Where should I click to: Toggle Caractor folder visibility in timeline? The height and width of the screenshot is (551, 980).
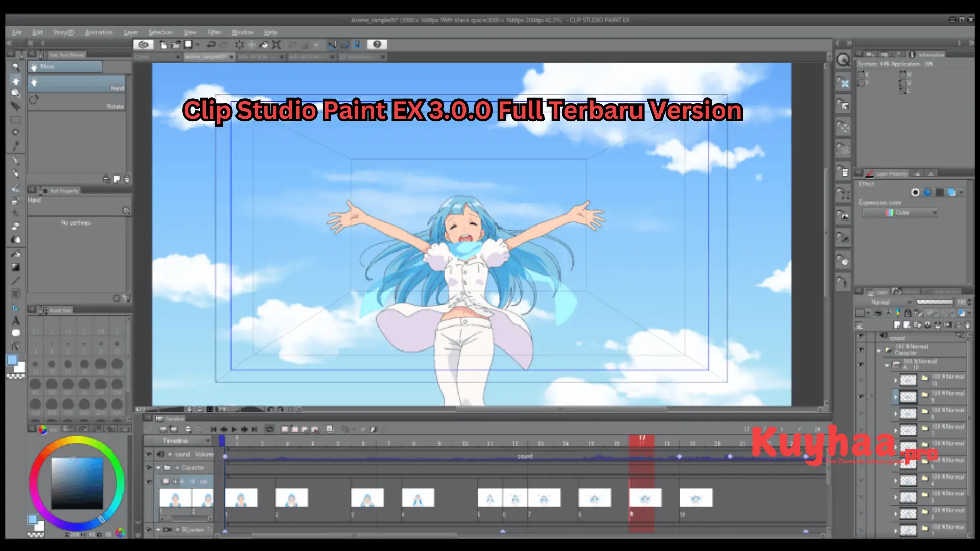coord(149,467)
